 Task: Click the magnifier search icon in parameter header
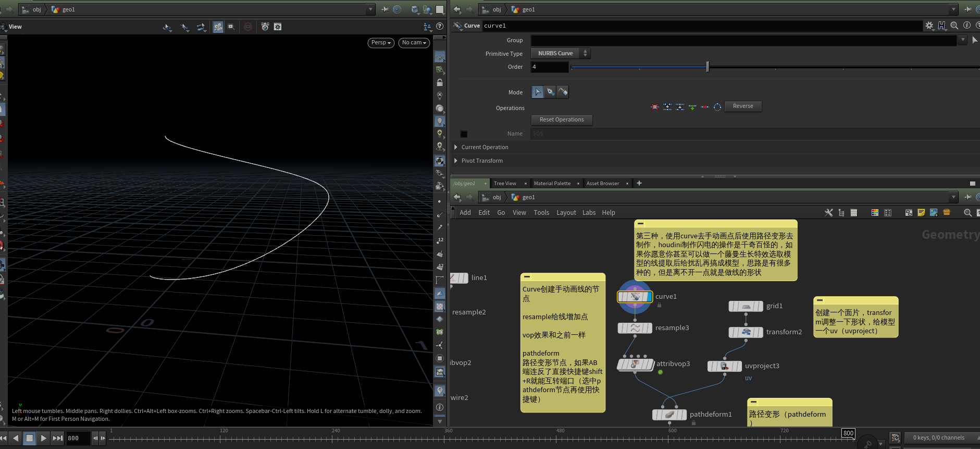[x=954, y=26]
